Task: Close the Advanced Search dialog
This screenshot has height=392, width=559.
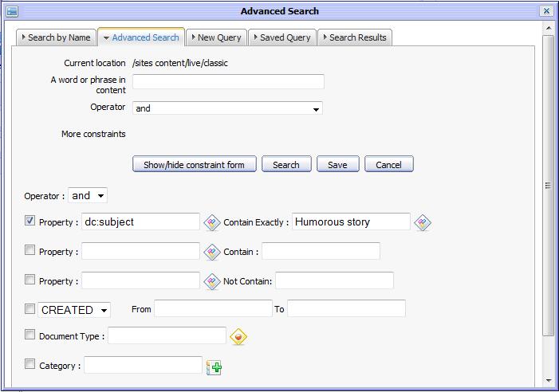Action: [x=546, y=11]
